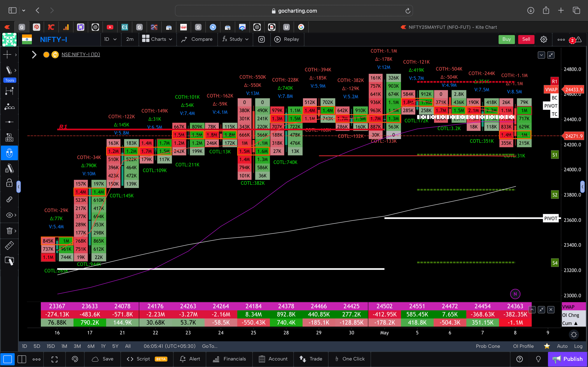588x367 pixels.
Task: Select the crosshair cursor tool
Action: tap(7, 55)
